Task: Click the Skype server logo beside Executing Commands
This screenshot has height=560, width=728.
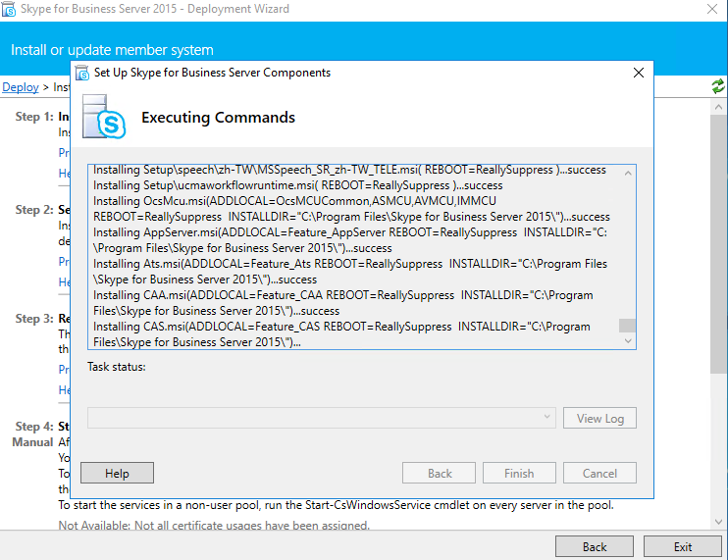Action: point(106,118)
